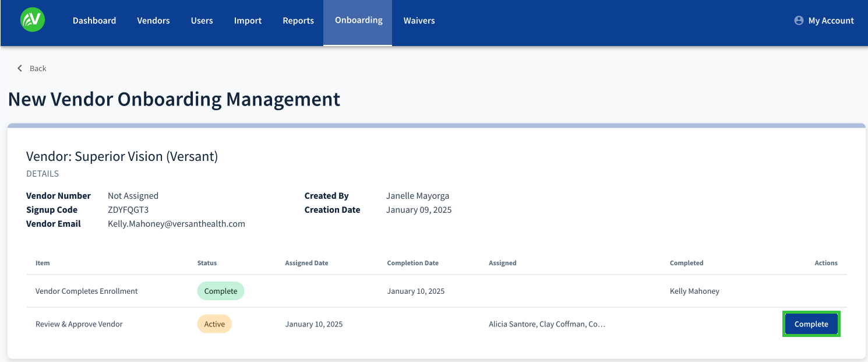Image resolution: width=868 pixels, height=362 pixels.
Task: Switch to the Waivers tab
Action: click(x=419, y=20)
